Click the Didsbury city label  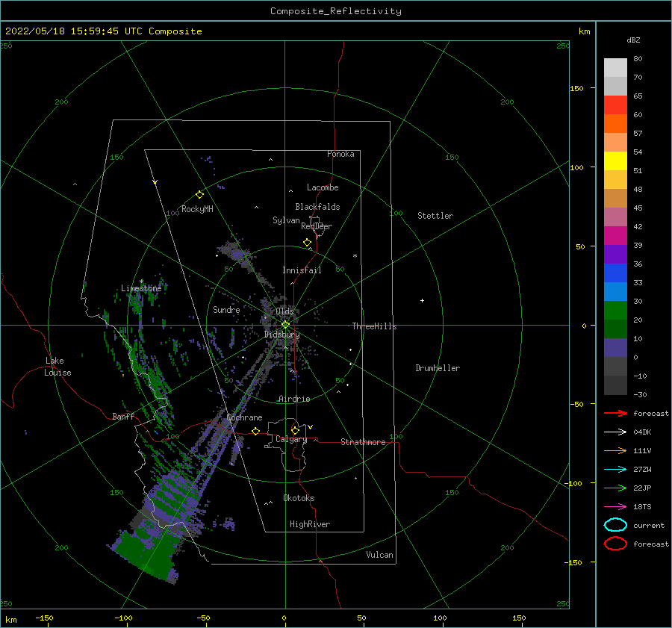coord(281,335)
